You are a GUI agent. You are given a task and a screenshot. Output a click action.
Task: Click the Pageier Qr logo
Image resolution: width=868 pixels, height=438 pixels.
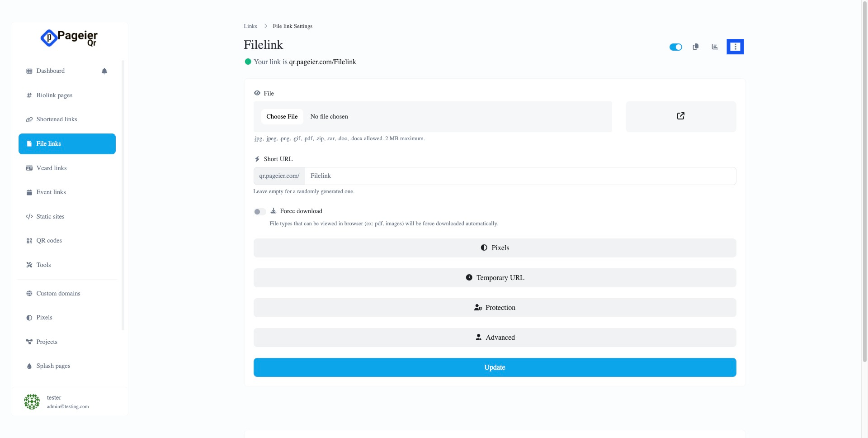(x=69, y=38)
